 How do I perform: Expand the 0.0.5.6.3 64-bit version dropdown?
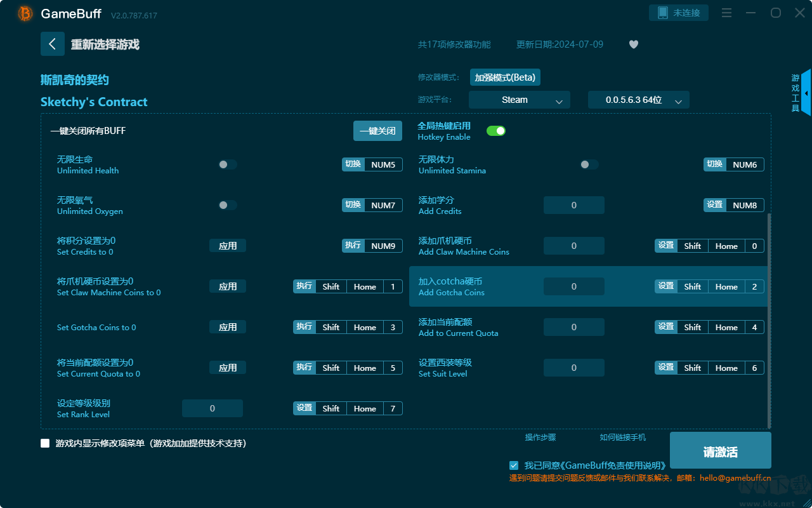638,100
